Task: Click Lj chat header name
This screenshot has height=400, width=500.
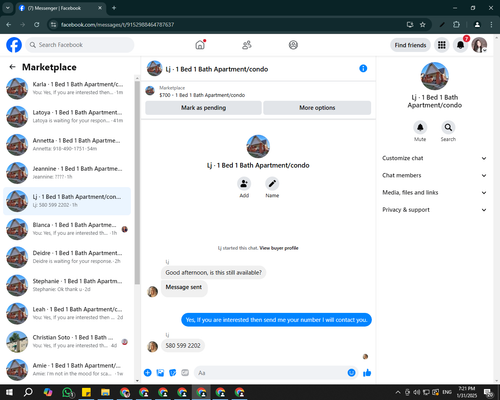Action: 217,69
